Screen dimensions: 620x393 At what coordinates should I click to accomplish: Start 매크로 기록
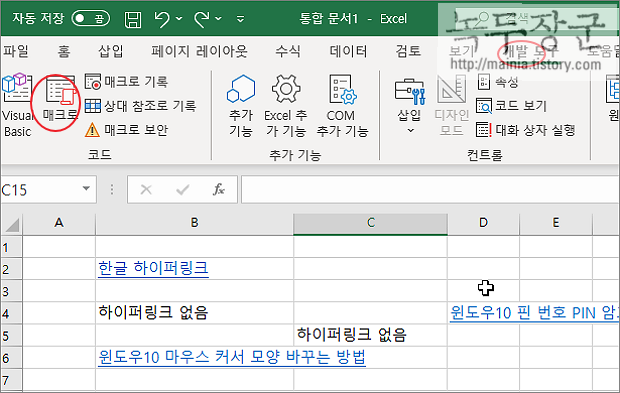coord(127,81)
